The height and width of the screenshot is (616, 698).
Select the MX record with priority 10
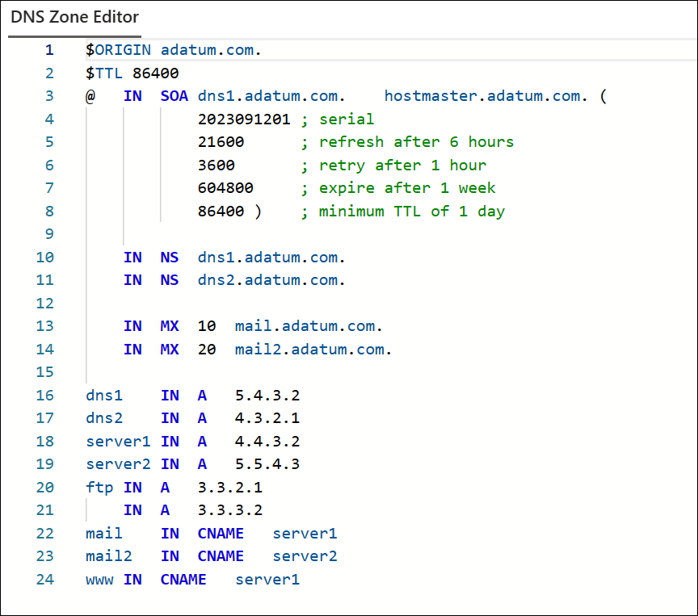point(242,326)
